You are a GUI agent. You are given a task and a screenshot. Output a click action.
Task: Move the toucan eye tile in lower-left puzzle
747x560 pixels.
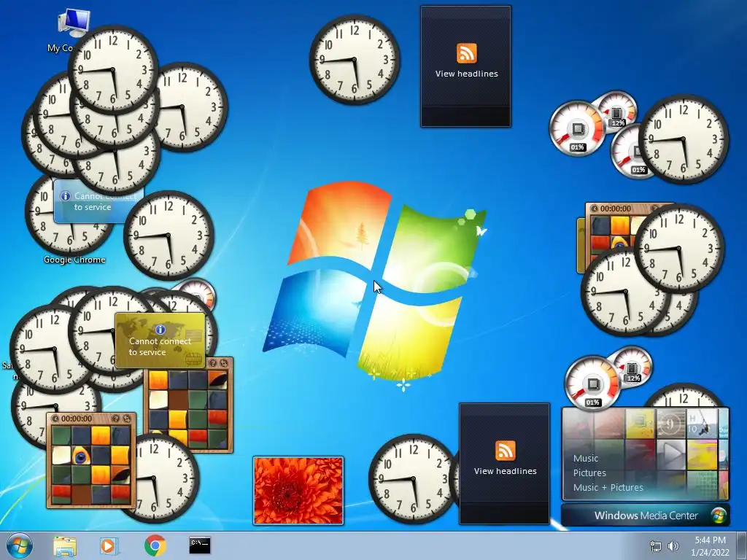(x=82, y=456)
